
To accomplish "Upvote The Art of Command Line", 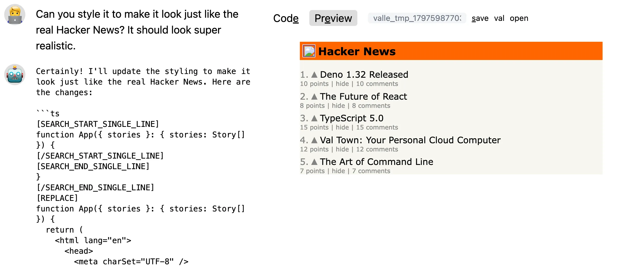I will [x=314, y=162].
